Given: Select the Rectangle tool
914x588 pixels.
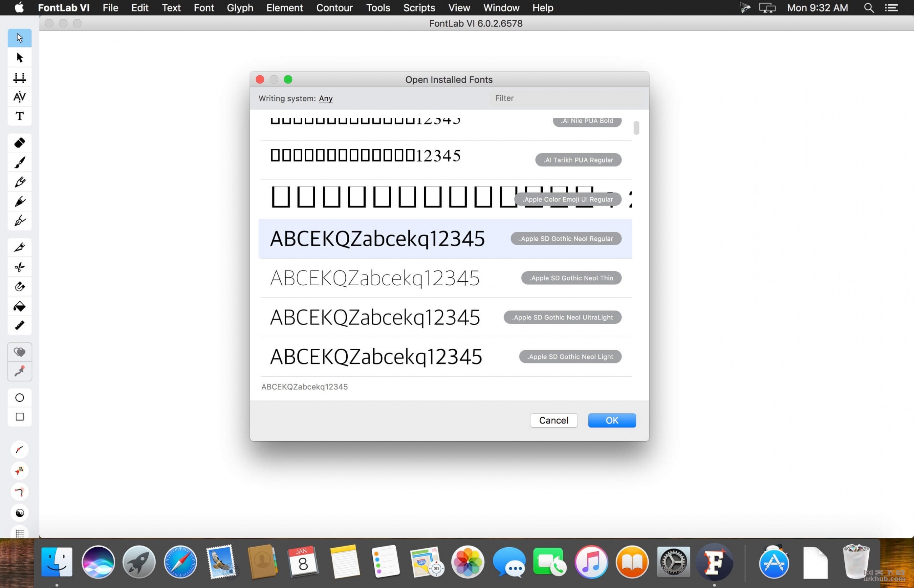Looking at the screenshot, I should (20, 417).
